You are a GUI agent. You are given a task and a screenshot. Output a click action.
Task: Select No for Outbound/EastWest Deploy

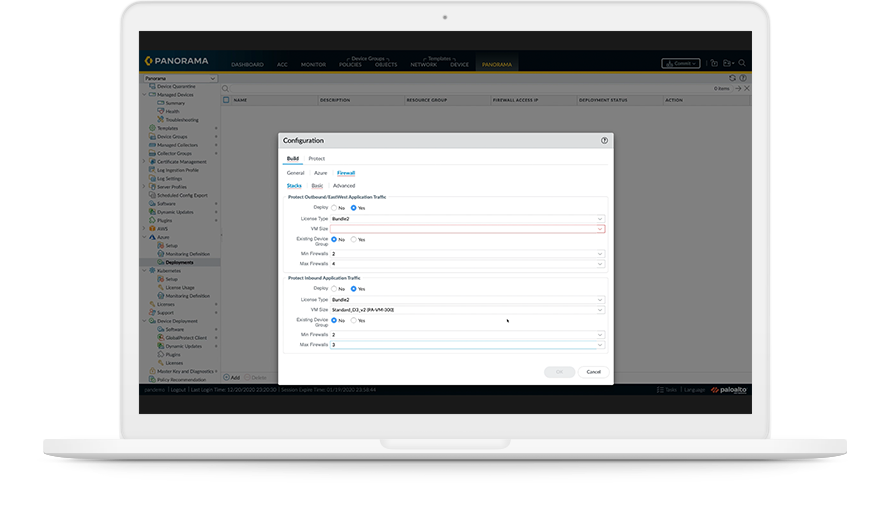click(x=334, y=207)
